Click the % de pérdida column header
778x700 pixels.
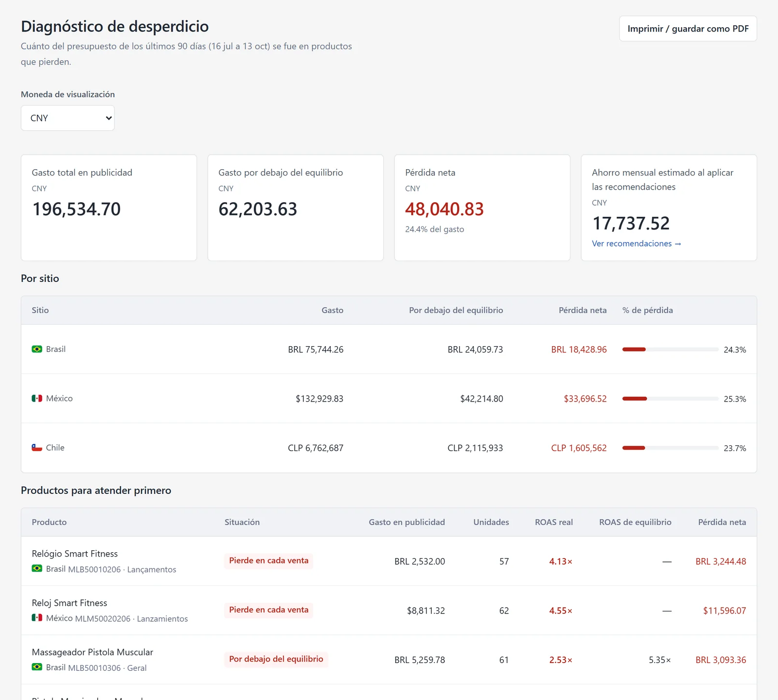(648, 310)
